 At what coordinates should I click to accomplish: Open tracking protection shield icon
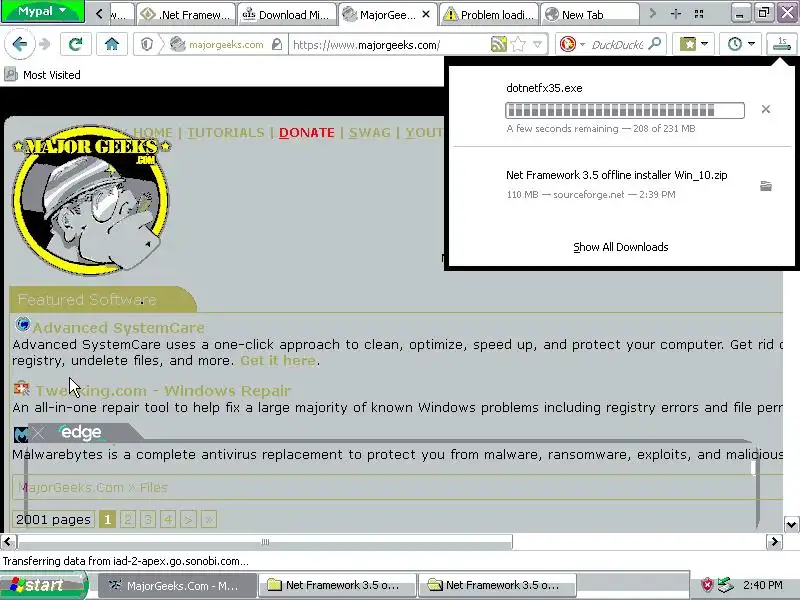147,45
